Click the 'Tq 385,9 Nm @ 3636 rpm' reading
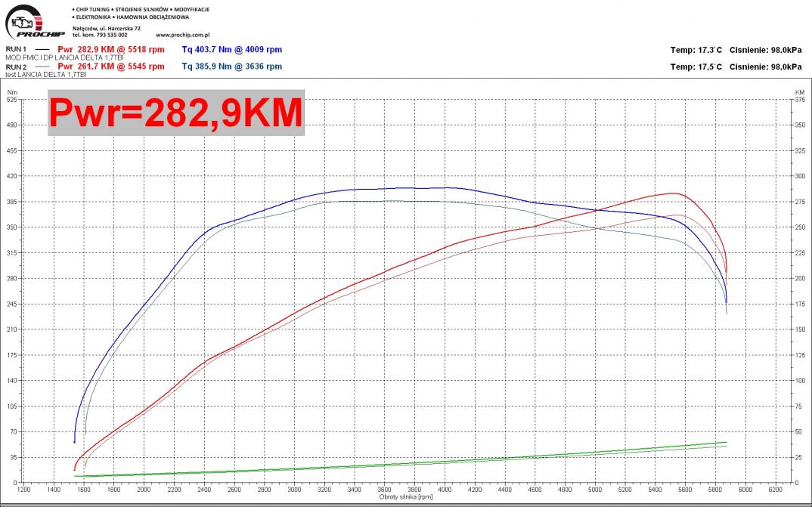Image resolution: width=812 pixels, height=507 pixels. click(x=232, y=66)
